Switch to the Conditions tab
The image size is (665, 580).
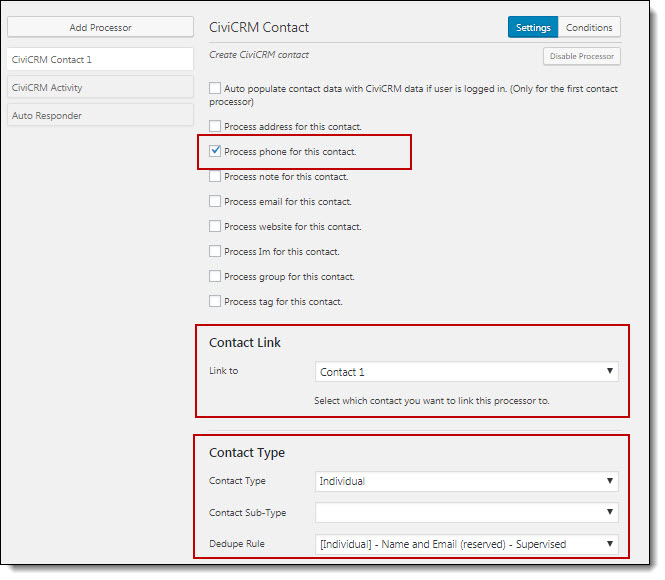(x=589, y=28)
